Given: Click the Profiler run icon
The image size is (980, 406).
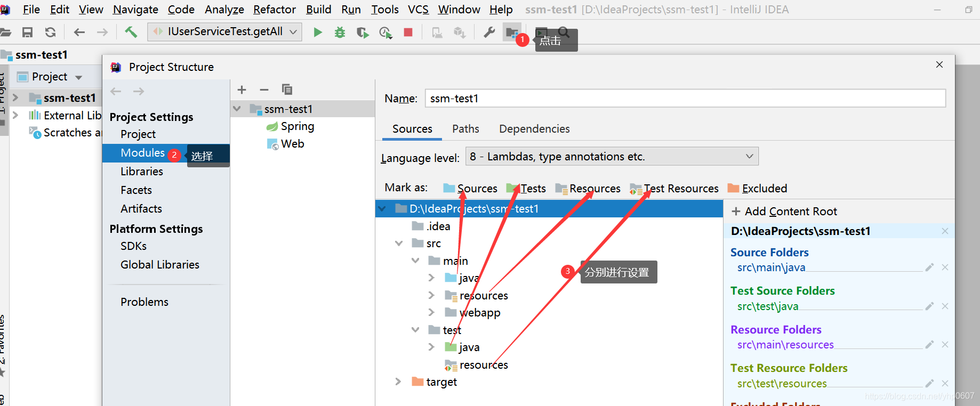Looking at the screenshot, I should coord(385,33).
